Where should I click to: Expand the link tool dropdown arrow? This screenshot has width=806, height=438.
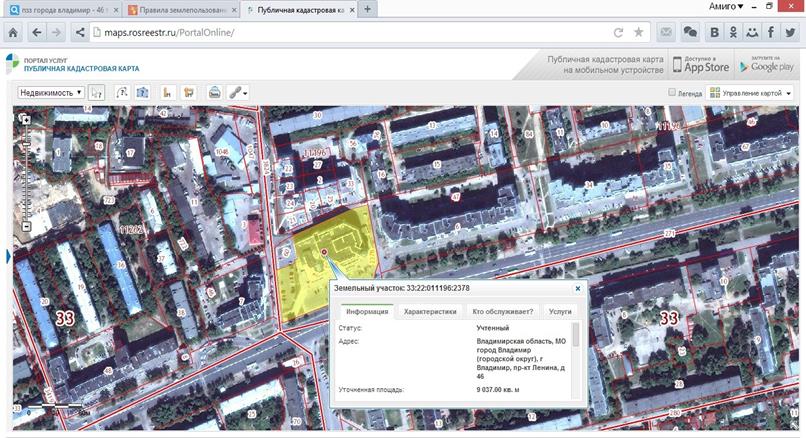245,94
